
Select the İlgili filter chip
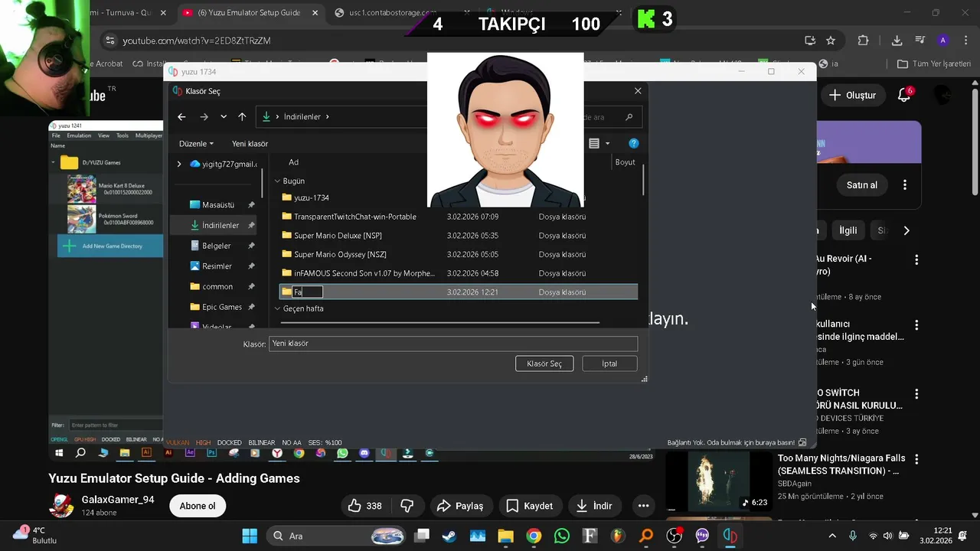(848, 230)
